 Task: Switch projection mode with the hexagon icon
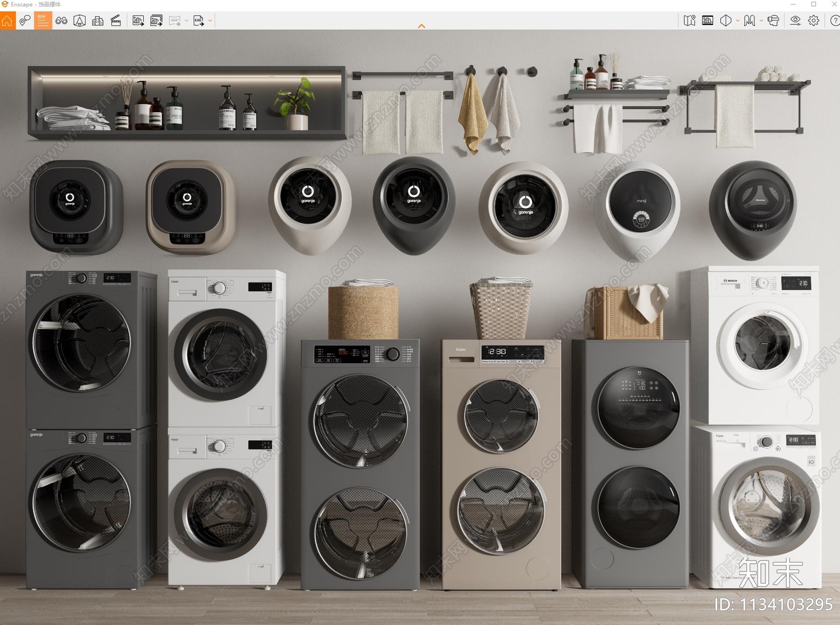726,20
